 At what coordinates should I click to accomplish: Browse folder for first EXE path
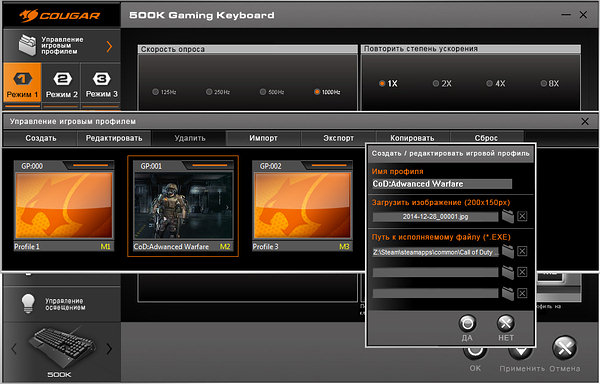[x=508, y=251]
